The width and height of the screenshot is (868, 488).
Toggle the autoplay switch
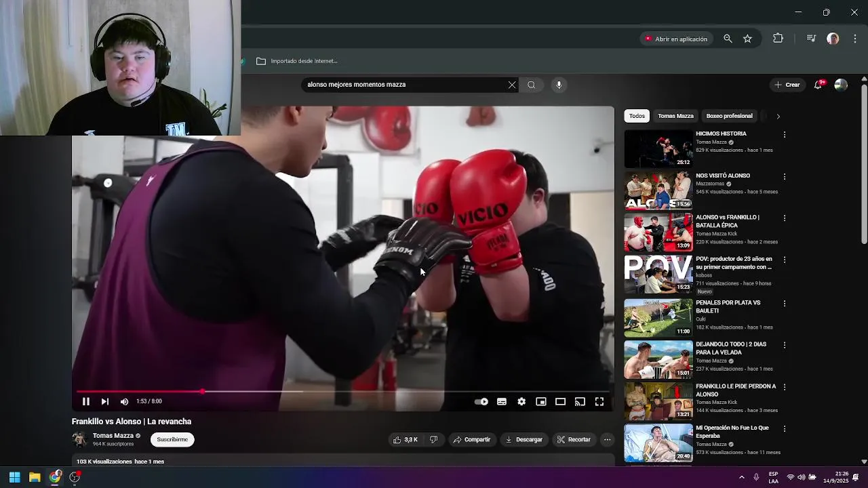(481, 401)
